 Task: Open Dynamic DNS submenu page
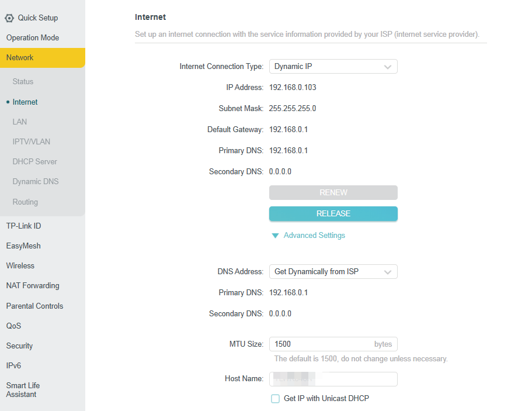36,182
